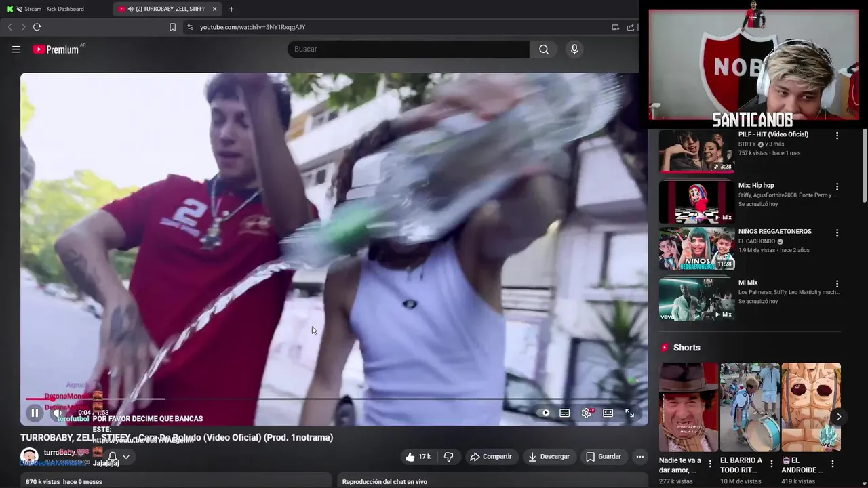Pause the video playback

[35, 413]
